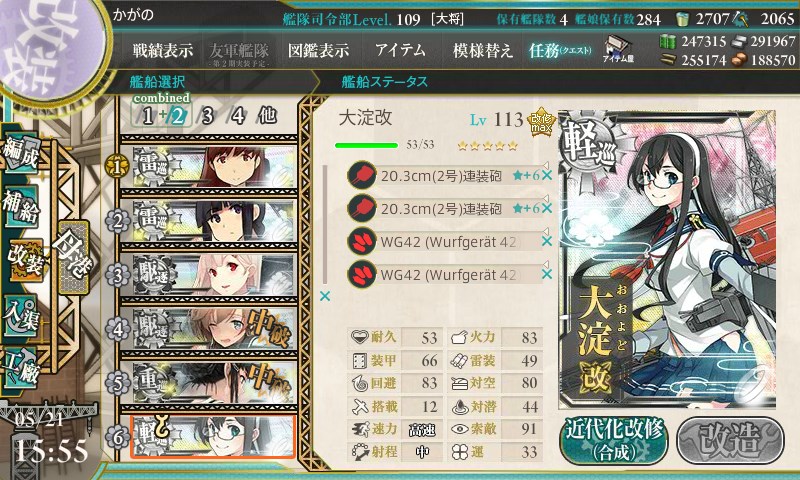The width and height of the screenshot is (800, 480).
Task: Remove the first 20.3cm(2号)連装砲 with its X
Action: click(546, 176)
